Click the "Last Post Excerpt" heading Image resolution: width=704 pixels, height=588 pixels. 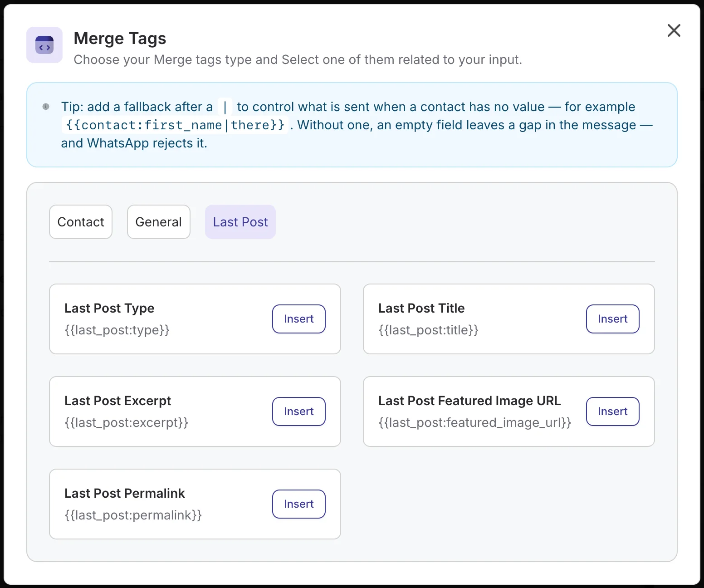point(118,401)
